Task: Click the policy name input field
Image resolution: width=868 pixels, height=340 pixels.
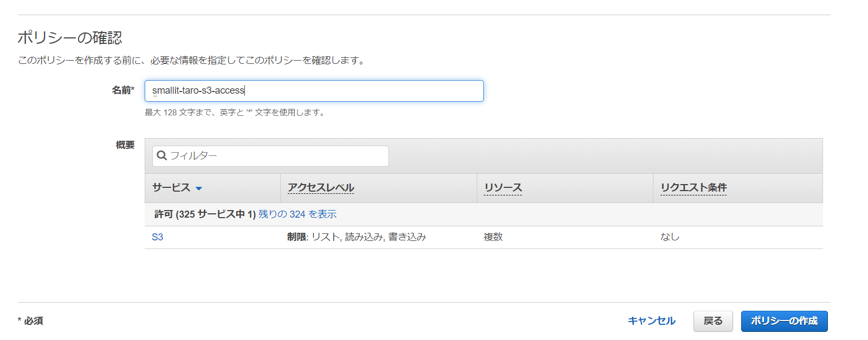Action: (x=314, y=91)
